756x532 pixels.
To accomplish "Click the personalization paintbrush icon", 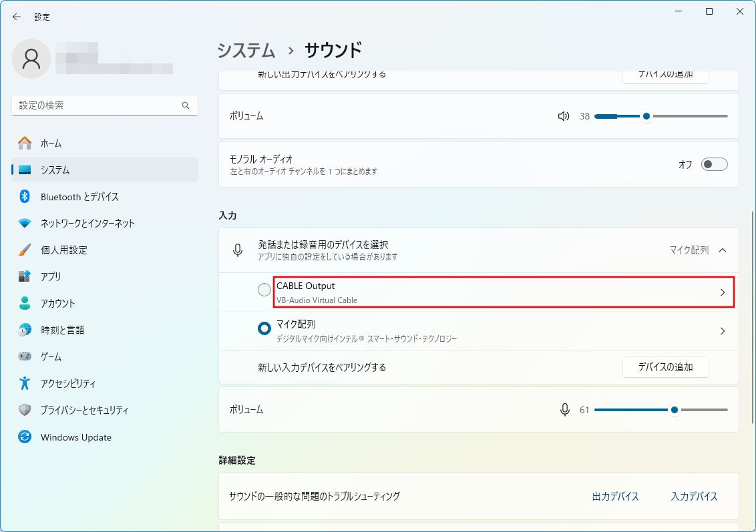I will point(25,250).
